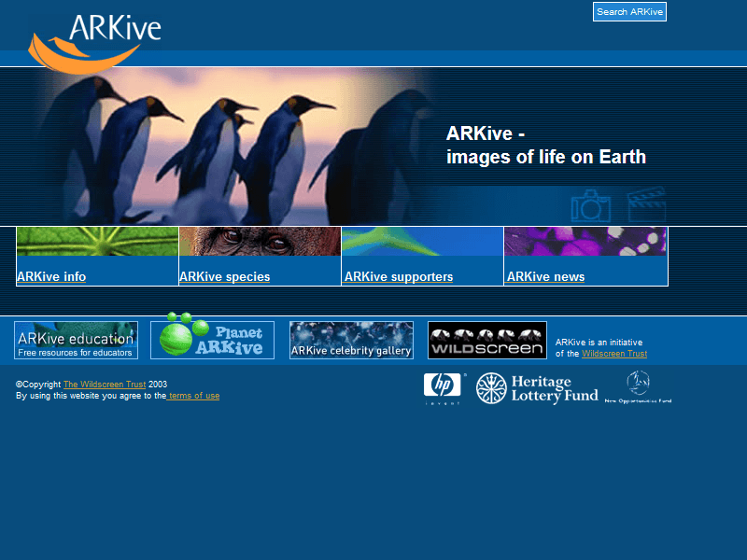Open the ARKive supporters link
This screenshot has height=560, width=747.
(x=399, y=276)
